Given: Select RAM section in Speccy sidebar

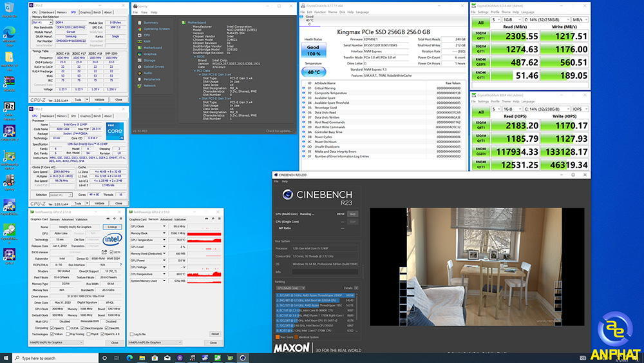Looking at the screenshot, I should pos(147,41).
